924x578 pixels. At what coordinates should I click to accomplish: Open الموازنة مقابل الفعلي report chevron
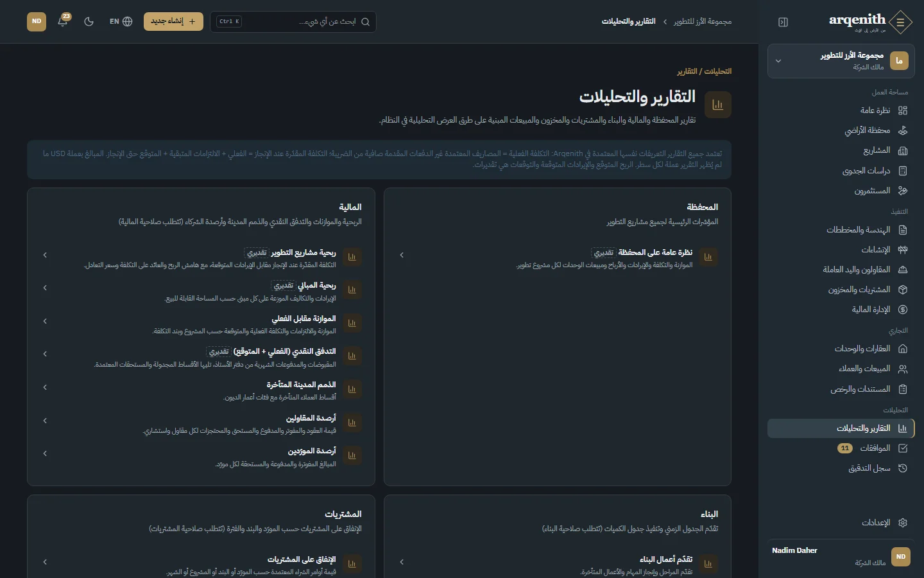click(x=45, y=321)
